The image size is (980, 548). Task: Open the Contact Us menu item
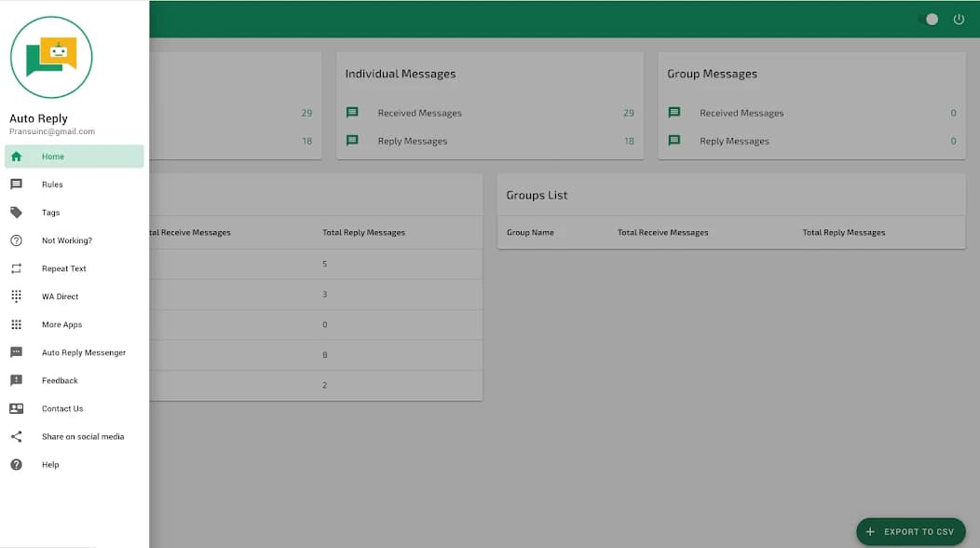pyautogui.click(x=62, y=408)
